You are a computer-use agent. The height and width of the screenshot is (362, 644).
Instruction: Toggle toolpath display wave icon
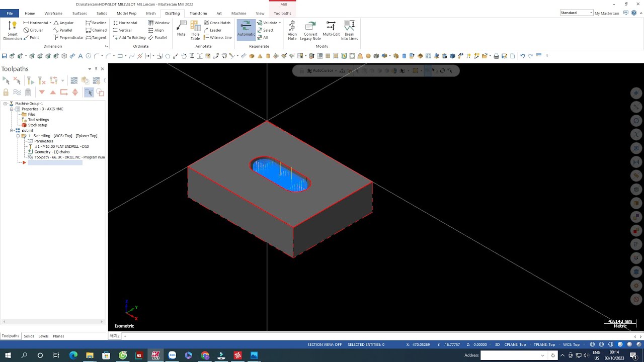coord(17,92)
